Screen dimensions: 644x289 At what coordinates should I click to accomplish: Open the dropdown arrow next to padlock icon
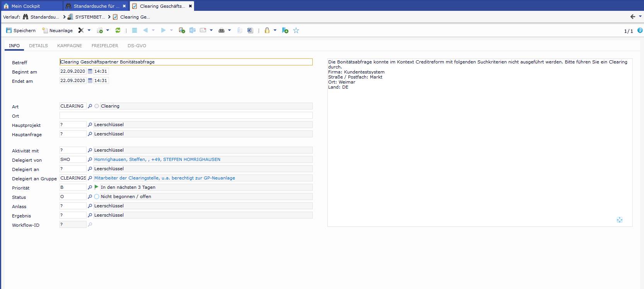[x=275, y=30]
